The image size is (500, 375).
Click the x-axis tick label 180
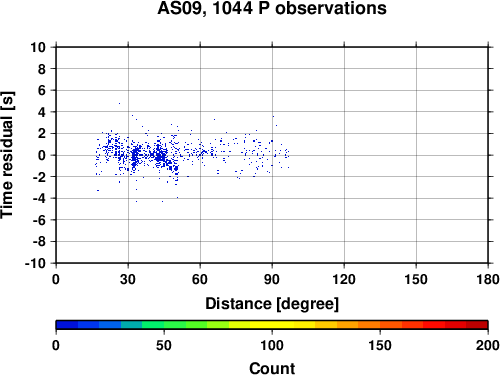tap(488, 279)
